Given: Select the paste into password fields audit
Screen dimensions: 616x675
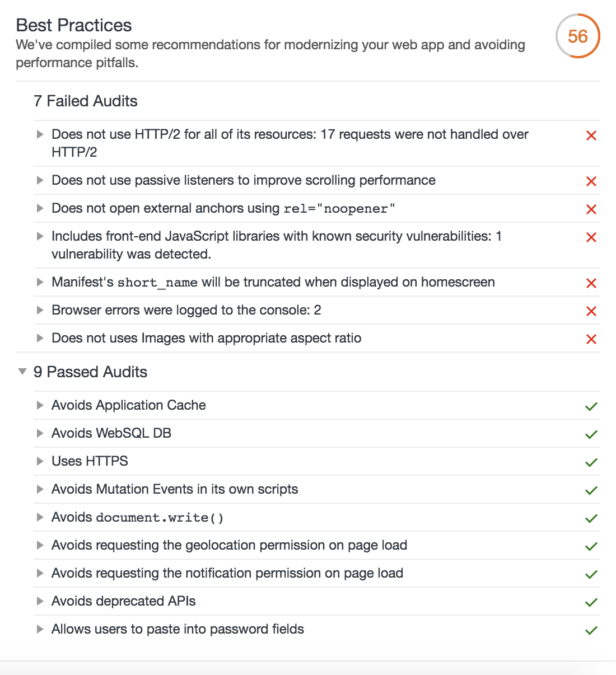Looking at the screenshot, I should (x=178, y=629).
